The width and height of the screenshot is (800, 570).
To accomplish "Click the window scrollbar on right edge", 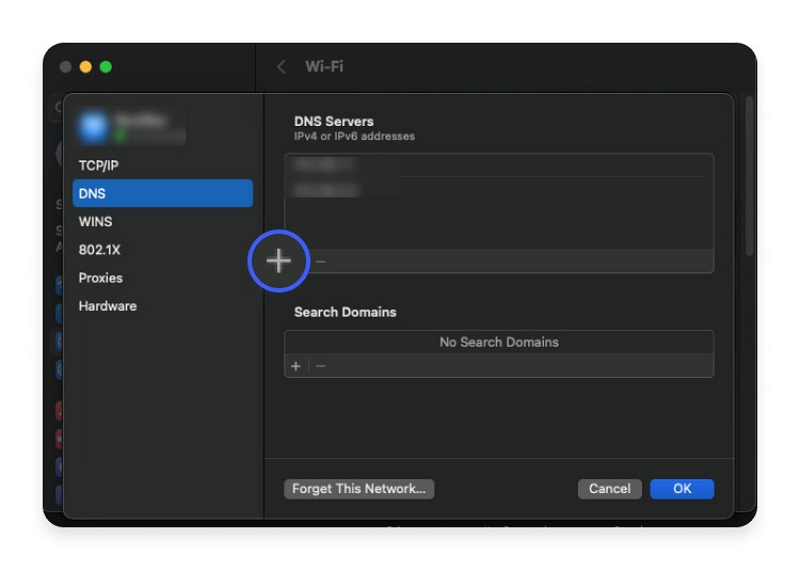I will (x=749, y=176).
